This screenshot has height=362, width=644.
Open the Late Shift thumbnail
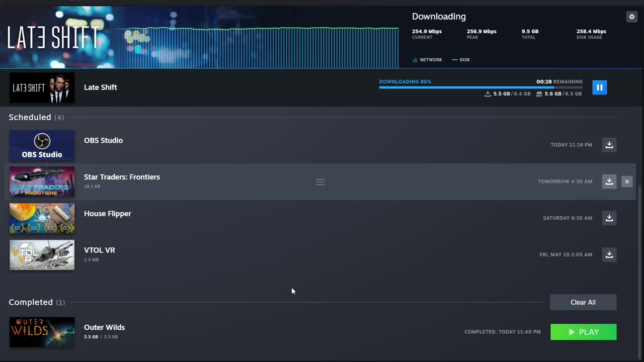[42, 87]
